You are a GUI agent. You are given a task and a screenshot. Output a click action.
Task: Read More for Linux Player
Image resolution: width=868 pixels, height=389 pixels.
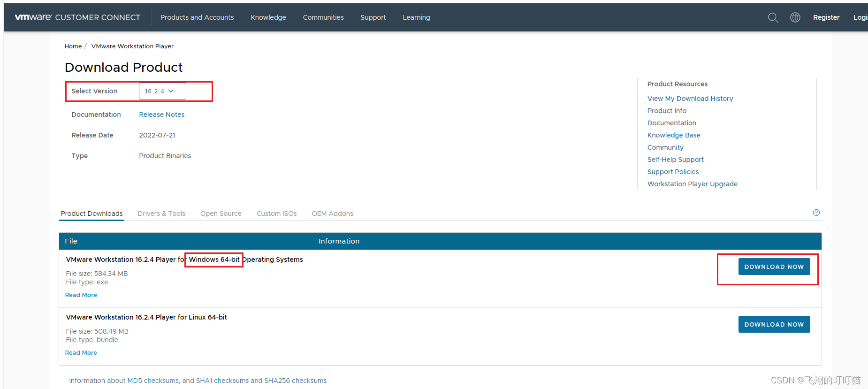[x=81, y=353]
